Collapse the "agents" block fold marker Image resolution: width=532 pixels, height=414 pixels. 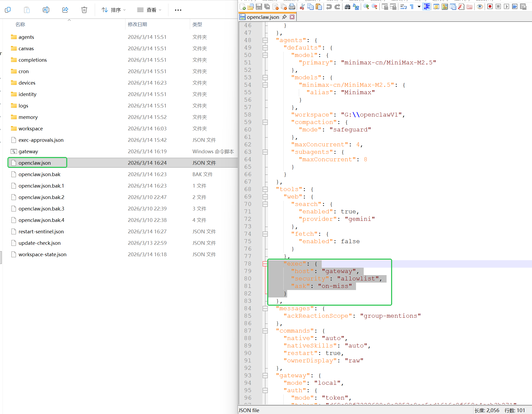pyautogui.click(x=265, y=40)
